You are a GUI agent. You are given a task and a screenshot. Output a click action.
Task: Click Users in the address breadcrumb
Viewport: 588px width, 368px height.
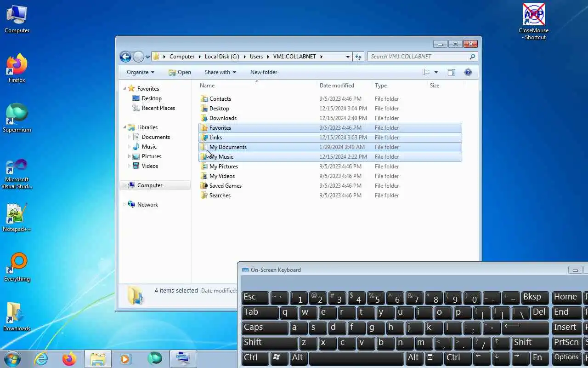click(256, 57)
